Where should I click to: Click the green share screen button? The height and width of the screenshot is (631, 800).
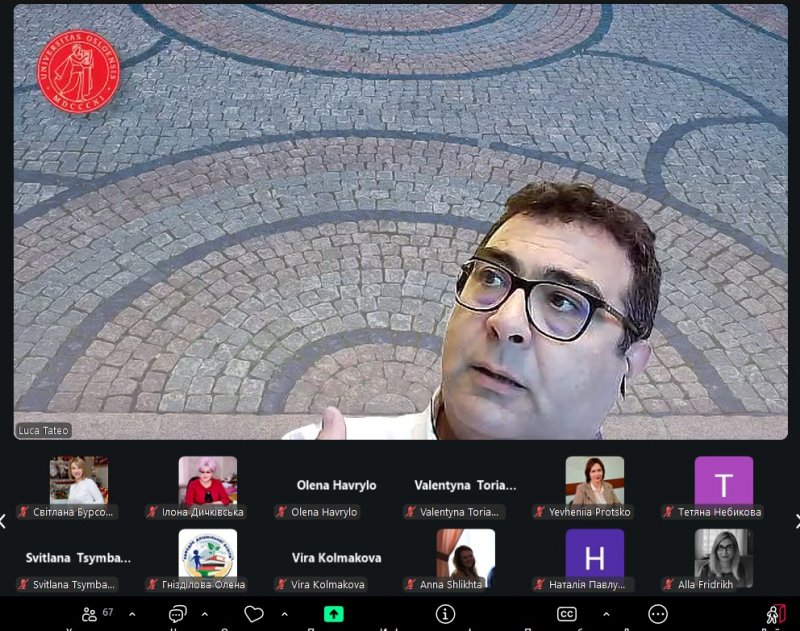coord(334,614)
